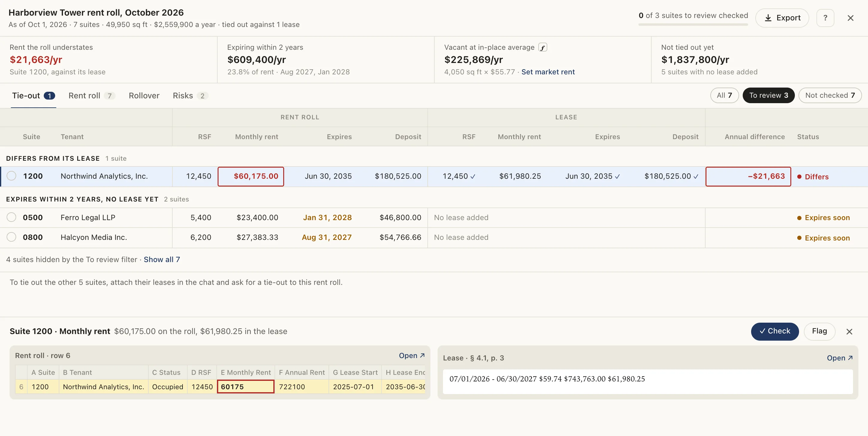Screen dimensions: 868x436
Task: Click the 60175 cell in the rent roll preview
Action: pos(246,387)
